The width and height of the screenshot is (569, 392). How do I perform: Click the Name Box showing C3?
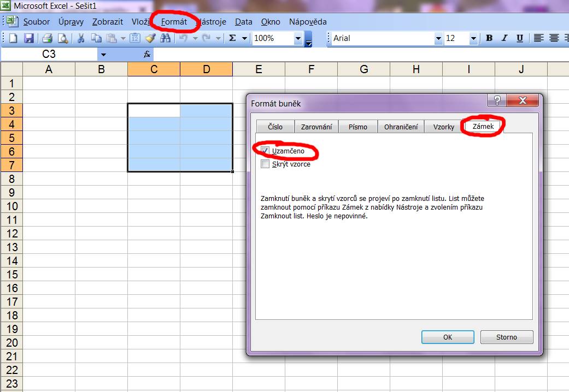click(x=49, y=55)
